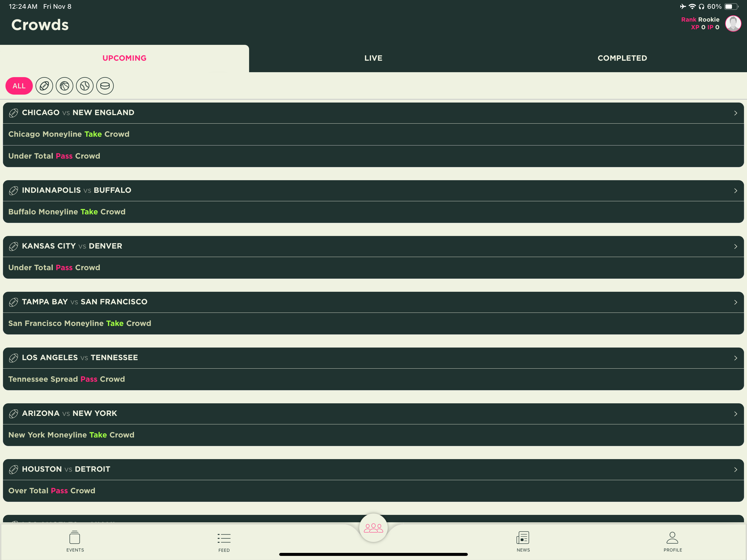Tap the battery indicator in status bar
Screen dimensions: 747x560
[731, 6]
